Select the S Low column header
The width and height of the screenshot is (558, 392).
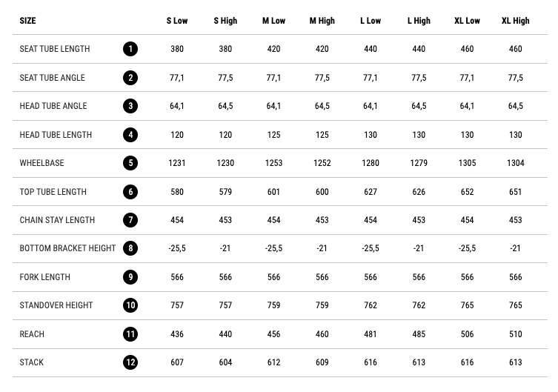(x=177, y=21)
